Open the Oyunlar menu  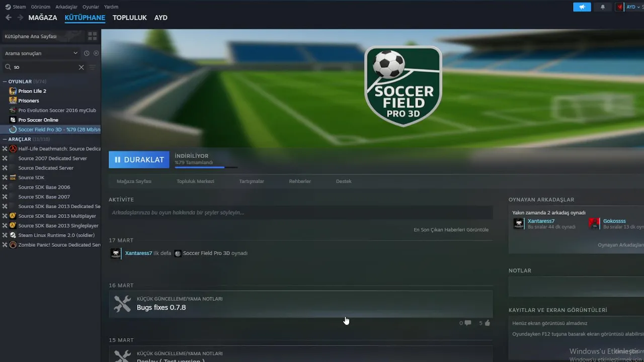coord(91,7)
